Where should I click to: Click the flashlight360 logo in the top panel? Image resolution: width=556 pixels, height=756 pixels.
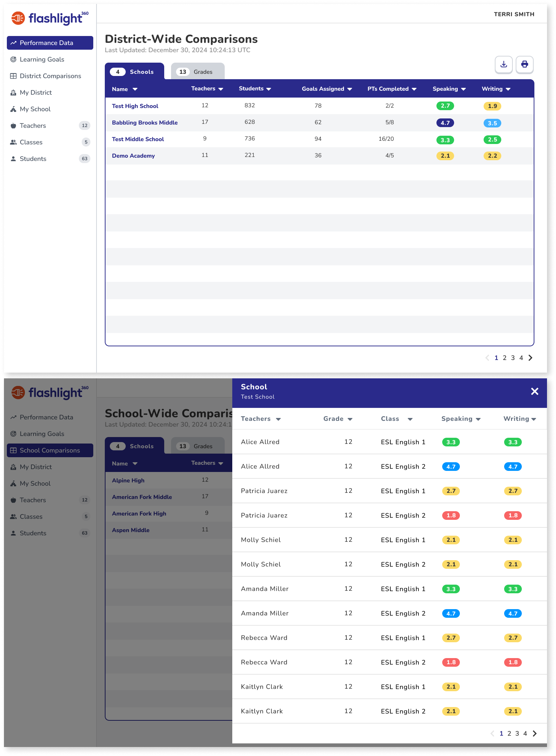[x=50, y=18]
